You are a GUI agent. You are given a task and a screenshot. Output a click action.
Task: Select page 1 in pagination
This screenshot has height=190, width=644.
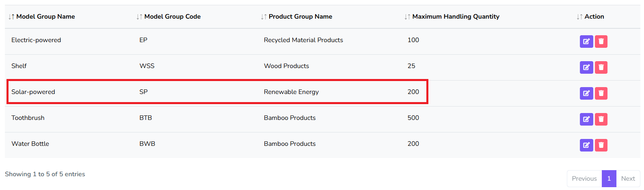click(609, 179)
